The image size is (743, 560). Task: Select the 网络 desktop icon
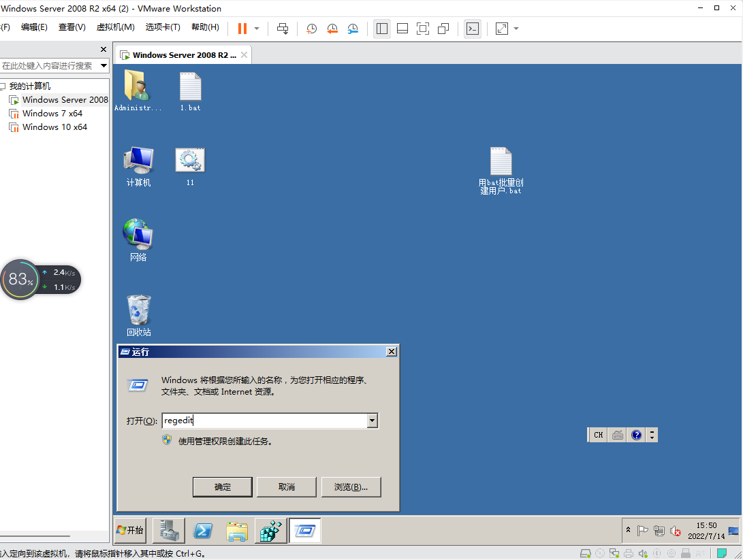(138, 240)
